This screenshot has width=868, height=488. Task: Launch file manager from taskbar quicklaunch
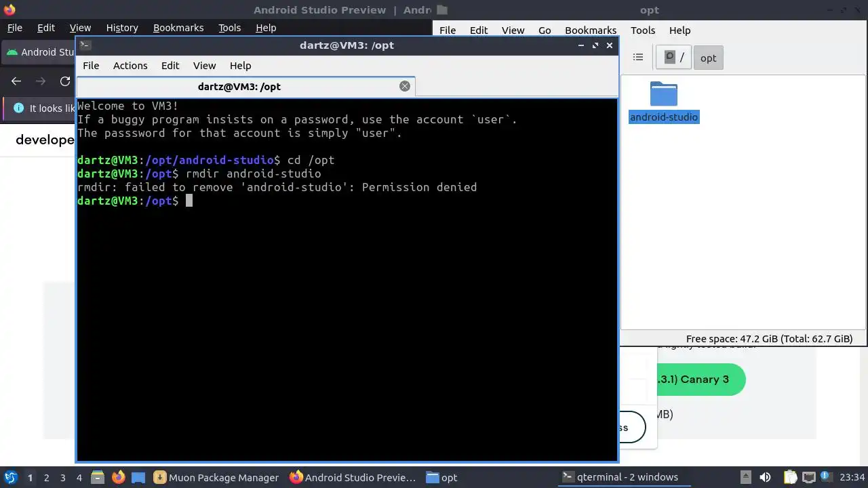pyautogui.click(x=98, y=477)
